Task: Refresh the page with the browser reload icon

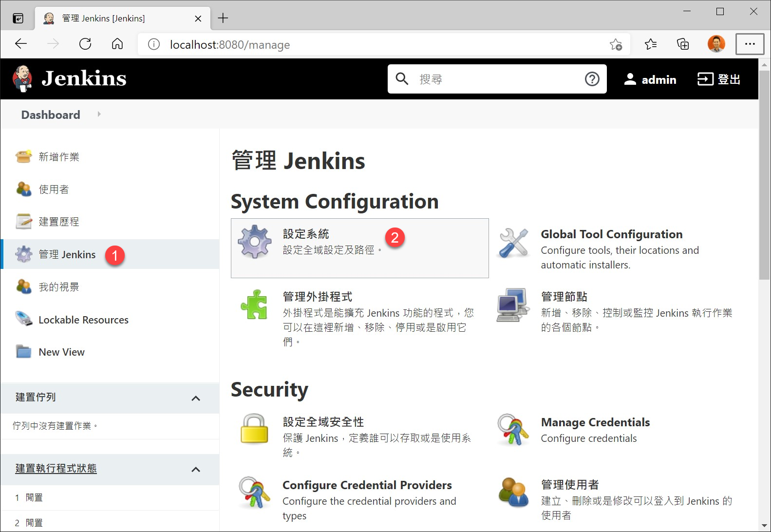Action: (85, 44)
